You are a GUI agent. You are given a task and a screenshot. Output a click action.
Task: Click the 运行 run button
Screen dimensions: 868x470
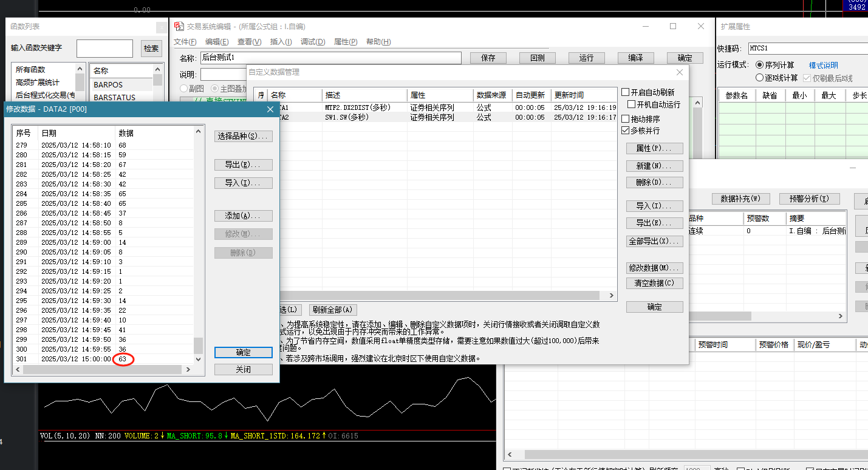pyautogui.click(x=587, y=58)
